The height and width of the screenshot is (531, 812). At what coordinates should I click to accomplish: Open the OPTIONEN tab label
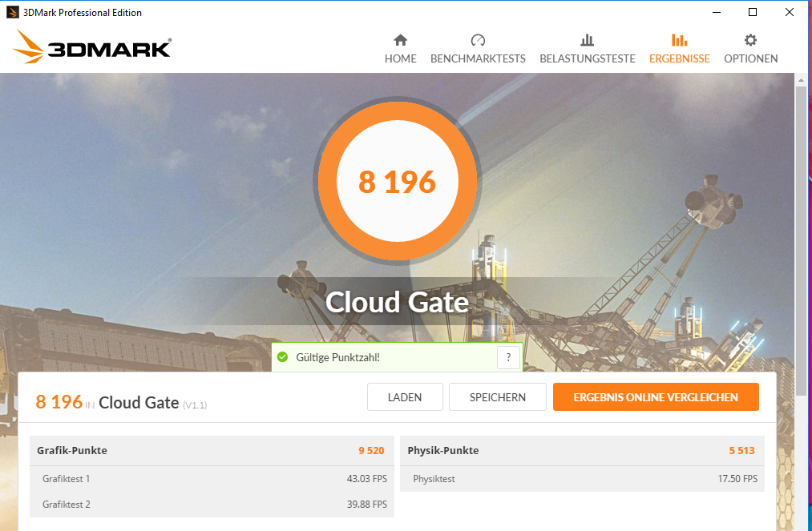[x=751, y=58]
